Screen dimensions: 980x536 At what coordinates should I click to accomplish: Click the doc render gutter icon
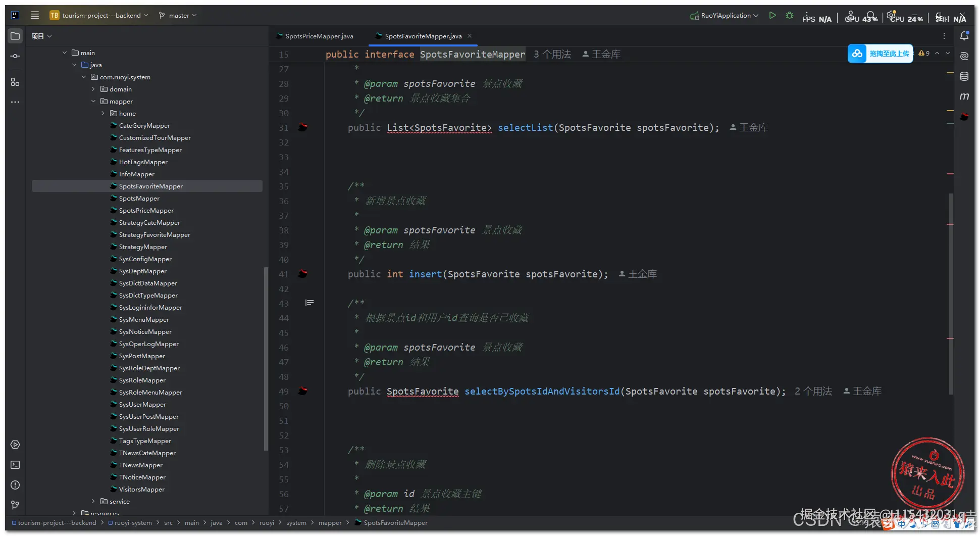pyautogui.click(x=310, y=303)
